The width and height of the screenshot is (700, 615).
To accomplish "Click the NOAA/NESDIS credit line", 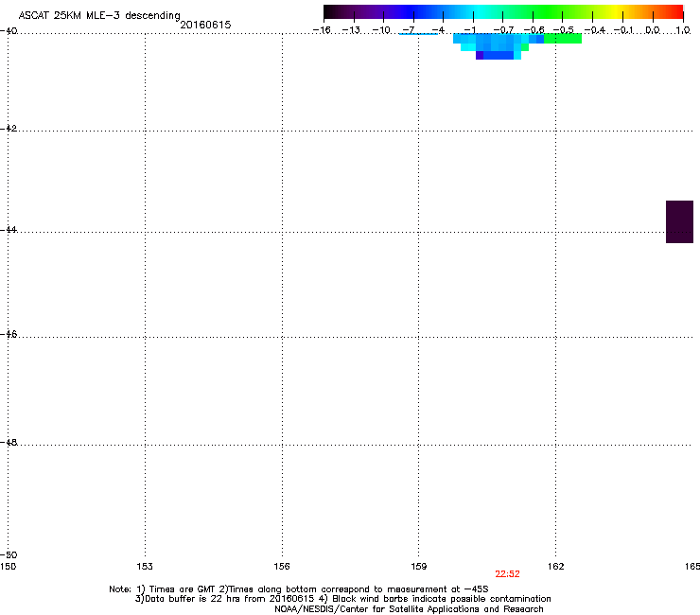I will (409, 609).
